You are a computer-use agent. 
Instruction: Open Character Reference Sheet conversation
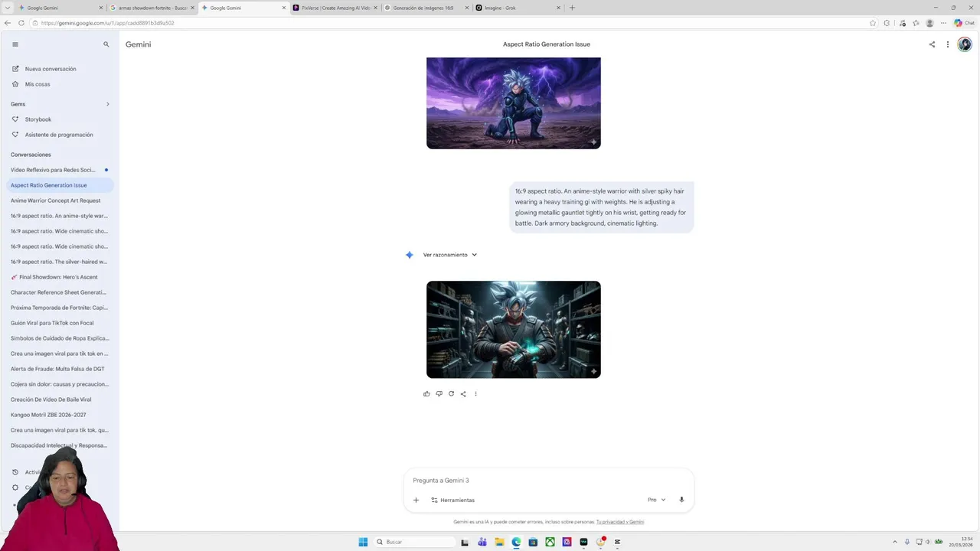[58, 292]
